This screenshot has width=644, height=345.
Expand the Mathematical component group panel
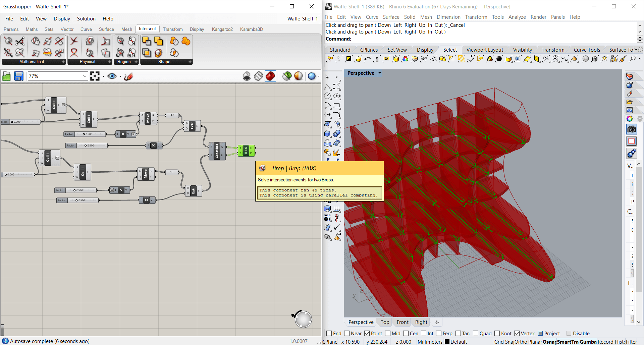click(63, 62)
